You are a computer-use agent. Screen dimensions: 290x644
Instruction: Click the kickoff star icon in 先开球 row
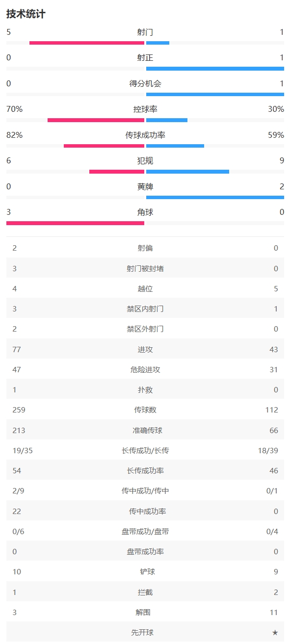[275, 633]
